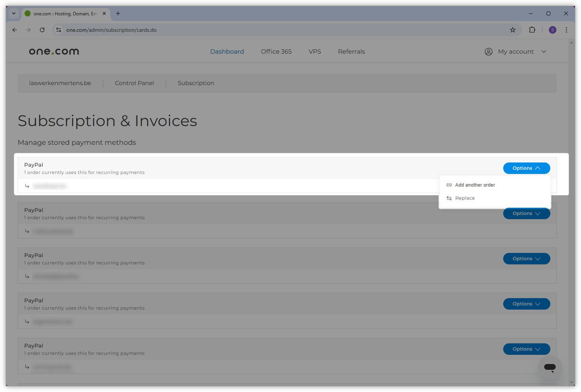Open the Dashboard navigation link
This screenshot has width=581, height=392.
[226, 51]
